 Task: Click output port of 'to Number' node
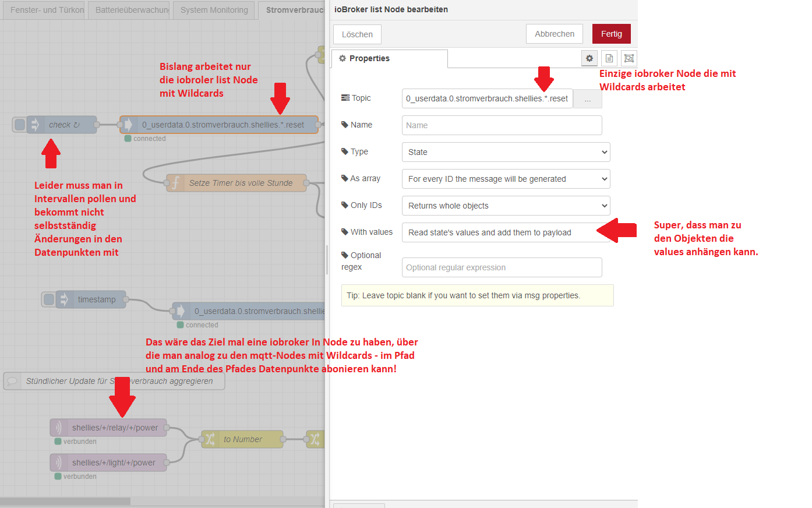[283, 439]
